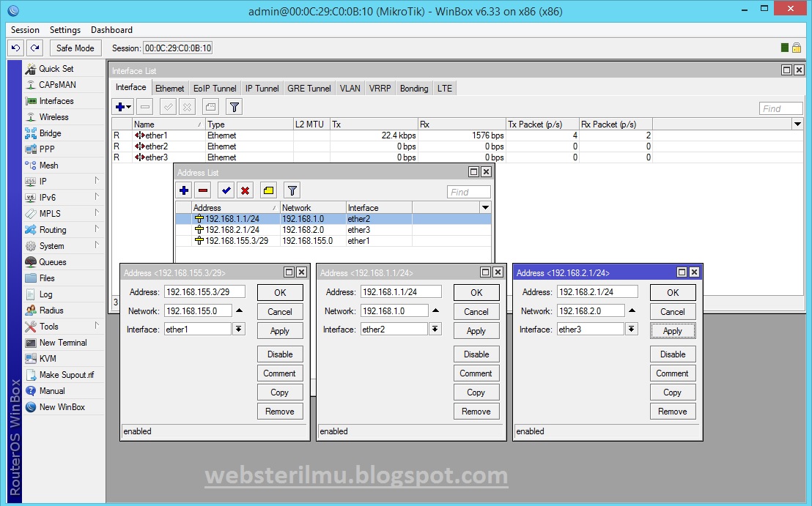Collapse Network field 192.168.155.0 arrow
The width and height of the screenshot is (812, 506).
239,311
